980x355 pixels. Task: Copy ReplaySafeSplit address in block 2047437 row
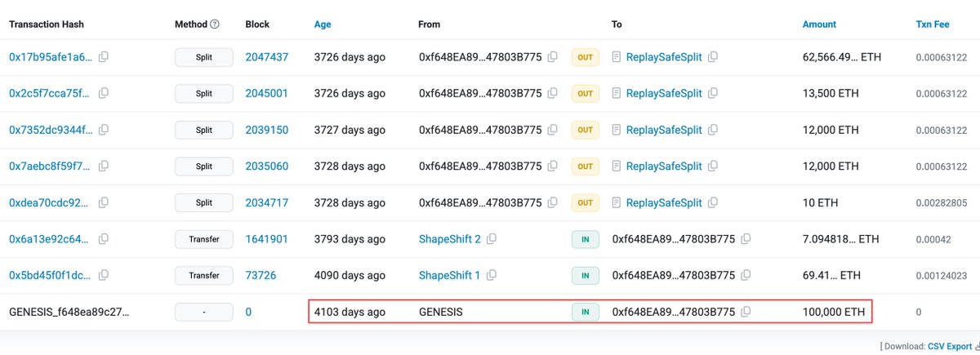713,57
